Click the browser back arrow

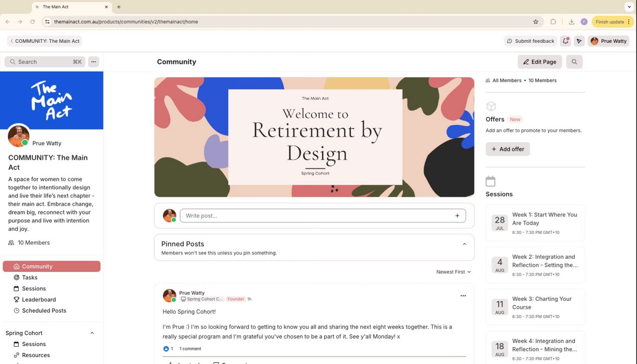(x=7, y=22)
